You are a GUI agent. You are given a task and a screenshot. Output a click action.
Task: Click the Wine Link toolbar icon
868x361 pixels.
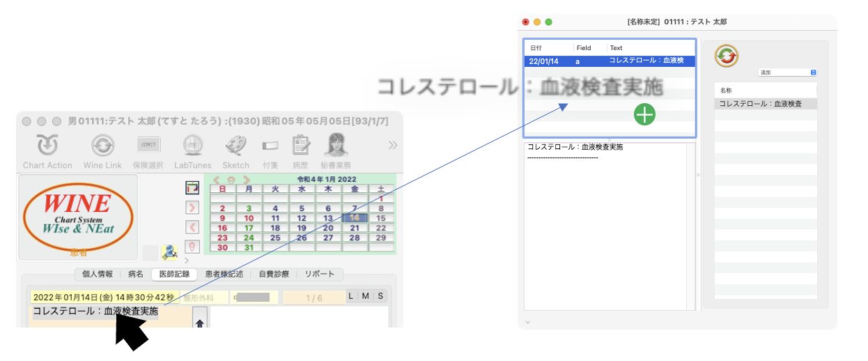(x=102, y=146)
